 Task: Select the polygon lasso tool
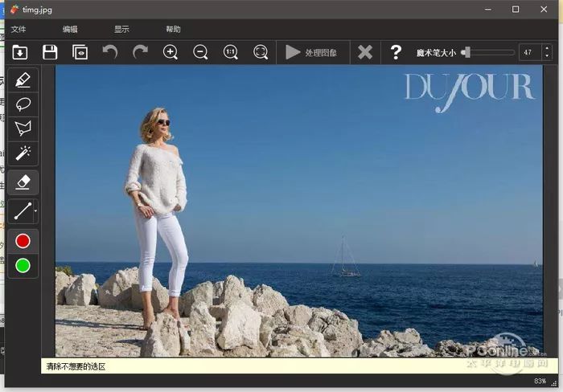[x=23, y=129]
